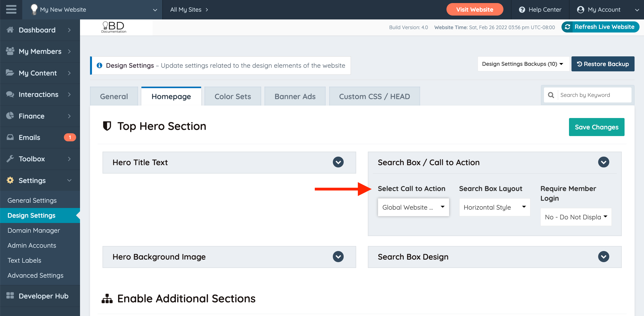644x316 pixels.
Task: Open the Search Box Layout dropdown
Action: click(495, 207)
